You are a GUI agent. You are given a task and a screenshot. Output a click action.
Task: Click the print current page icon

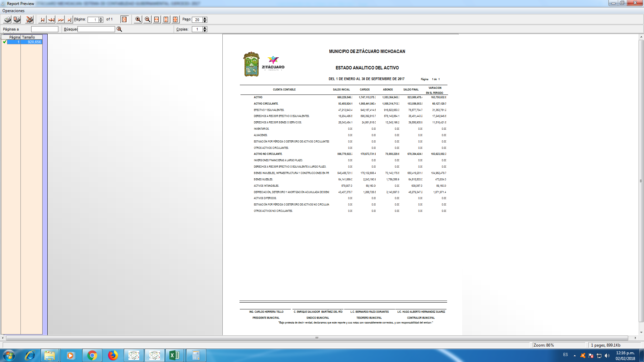[17, 19]
